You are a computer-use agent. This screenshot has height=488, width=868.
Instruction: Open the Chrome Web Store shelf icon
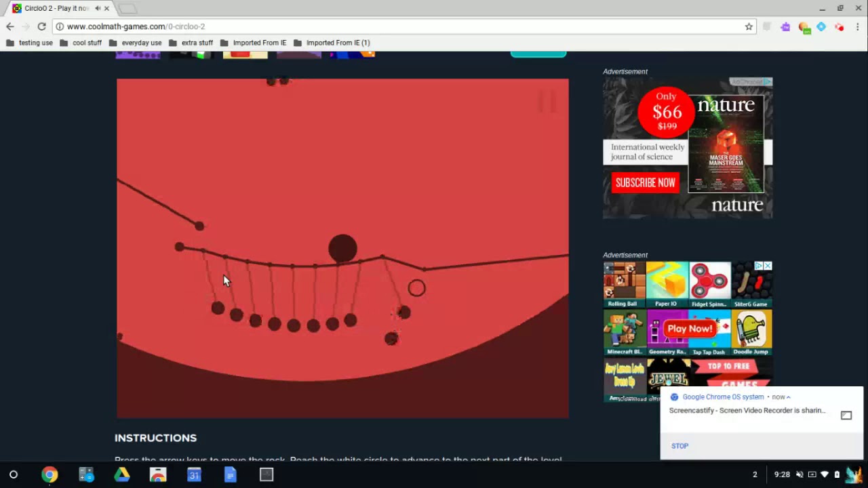coord(158,474)
